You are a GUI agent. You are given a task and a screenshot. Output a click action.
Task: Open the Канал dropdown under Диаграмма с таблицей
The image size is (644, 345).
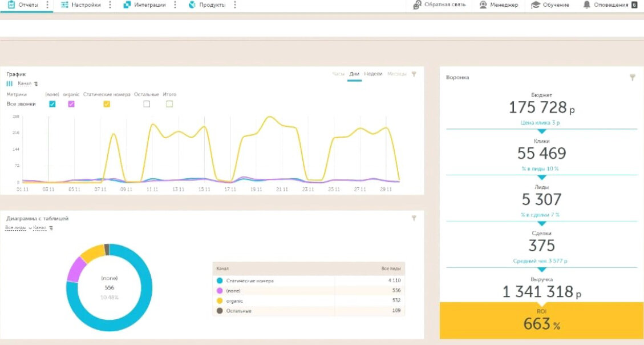coord(40,228)
